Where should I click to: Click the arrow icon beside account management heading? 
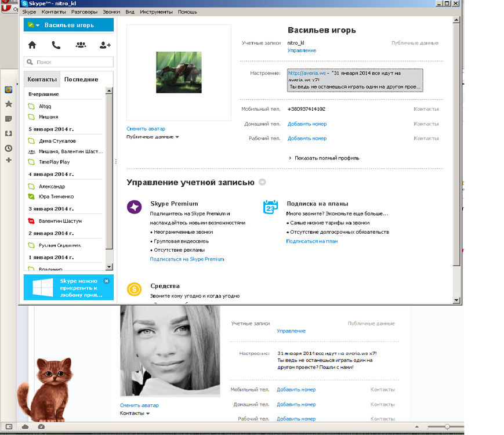pos(262,183)
